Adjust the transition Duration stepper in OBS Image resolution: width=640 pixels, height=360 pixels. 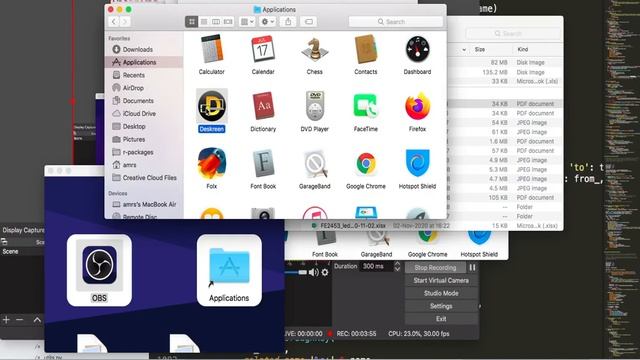pos(397,267)
